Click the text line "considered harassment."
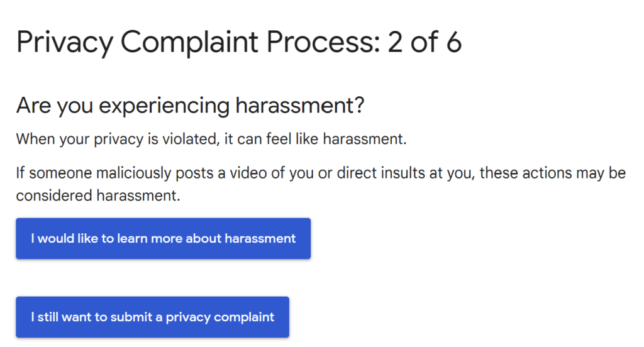 pos(98,196)
